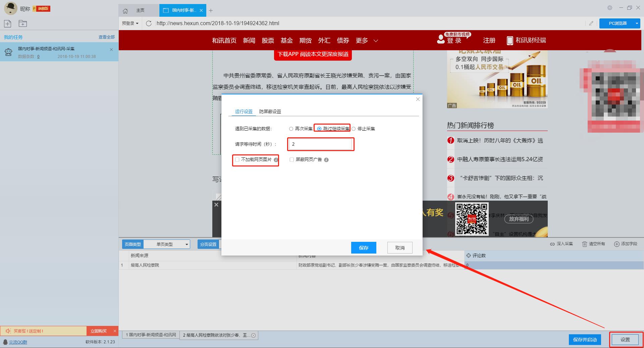Image resolution: width=644 pixels, height=348 pixels.
Task: Close the bottom webpage ad overlay
Action: (x=216, y=205)
